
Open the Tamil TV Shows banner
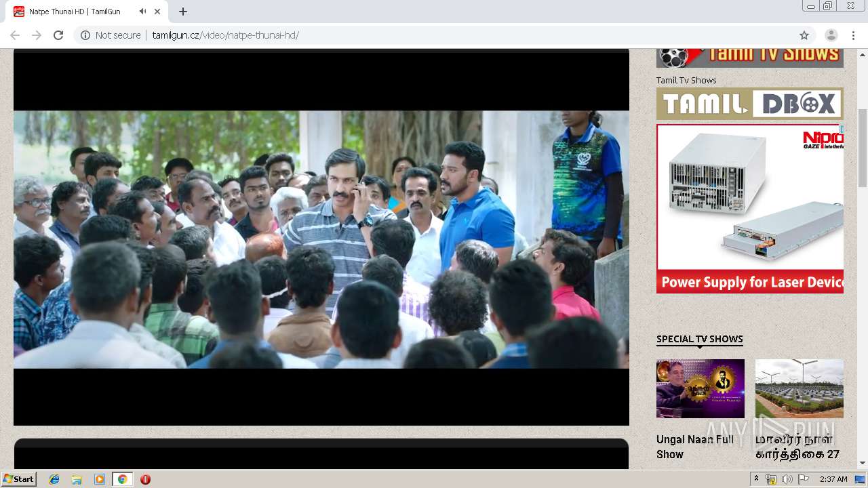coord(750,58)
